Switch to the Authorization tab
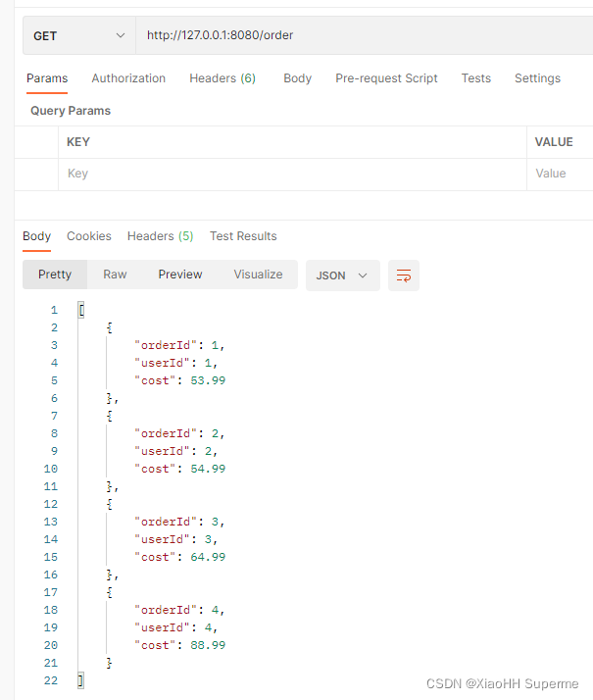Viewport: 593px width, 700px height. pos(128,78)
